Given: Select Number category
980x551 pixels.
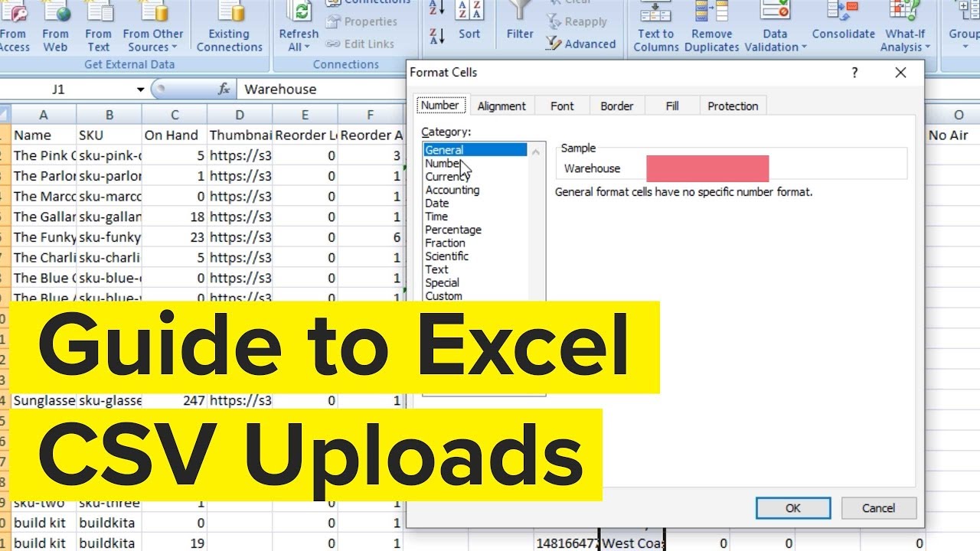Looking at the screenshot, I should [x=475, y=163].
